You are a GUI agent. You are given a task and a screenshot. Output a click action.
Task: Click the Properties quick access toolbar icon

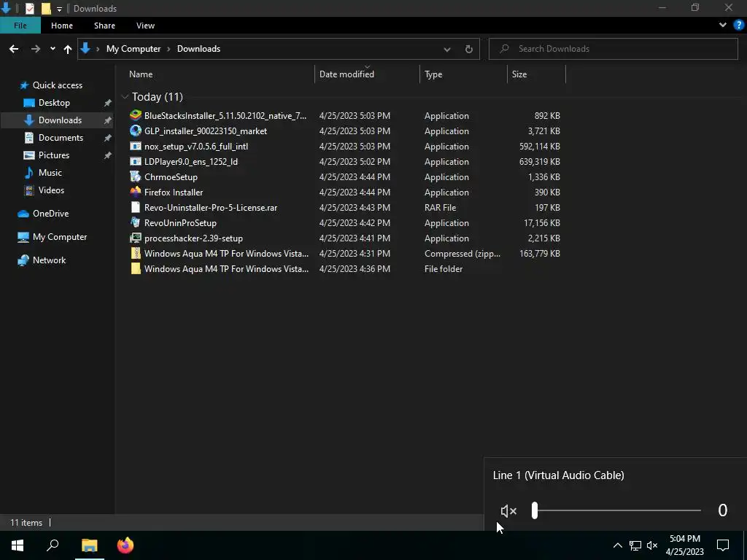(x=29, y=8)
